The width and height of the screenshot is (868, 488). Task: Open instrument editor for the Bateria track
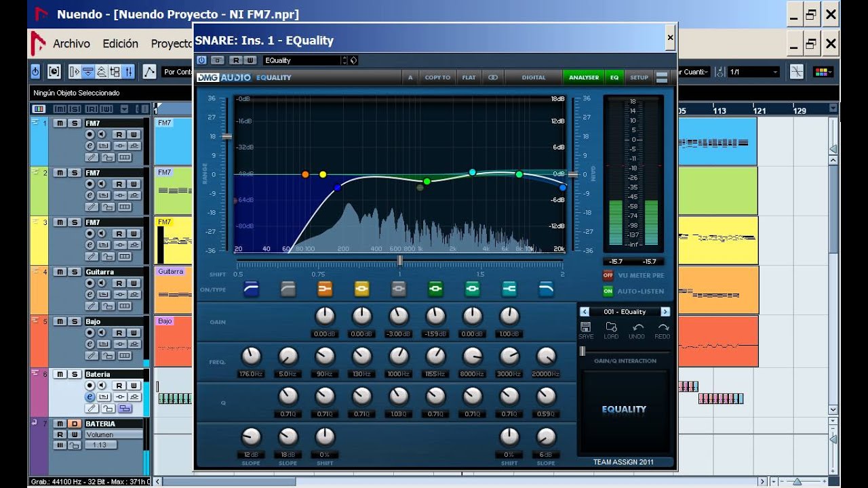tap(90, 397)
